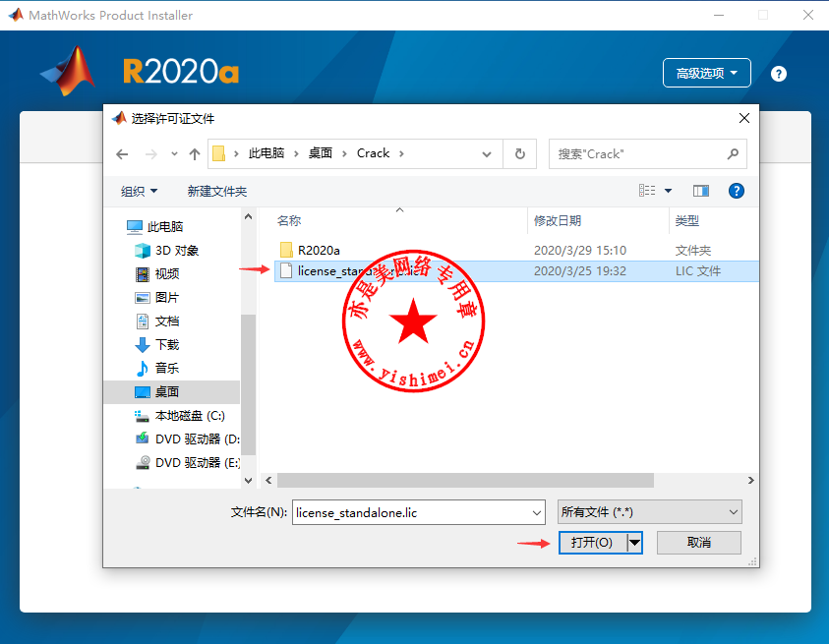The image size is (829, 644).
Task: Click the search magnifier icon
Action: (x=733, y=153)
